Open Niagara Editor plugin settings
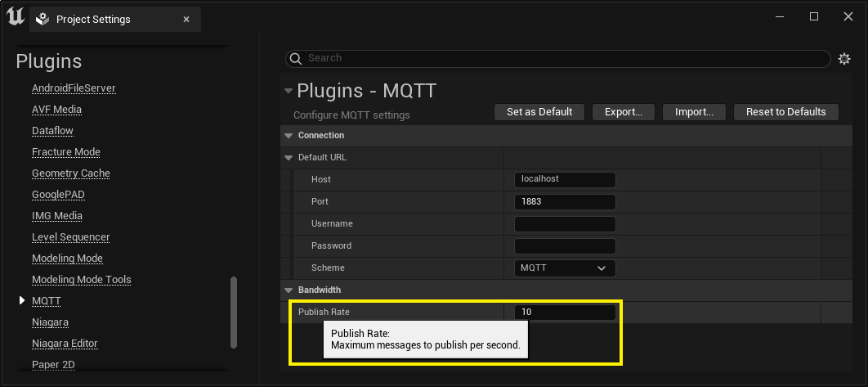 click(x=65, y=343)
